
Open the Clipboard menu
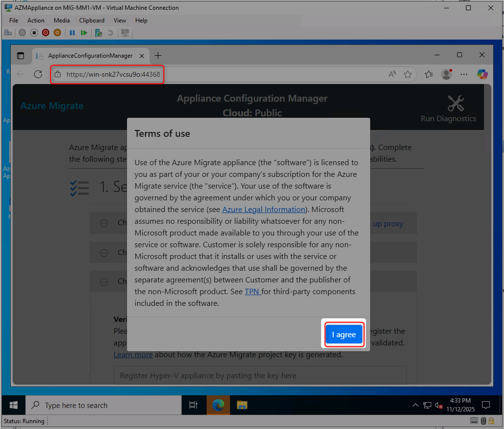coord(92,20)
